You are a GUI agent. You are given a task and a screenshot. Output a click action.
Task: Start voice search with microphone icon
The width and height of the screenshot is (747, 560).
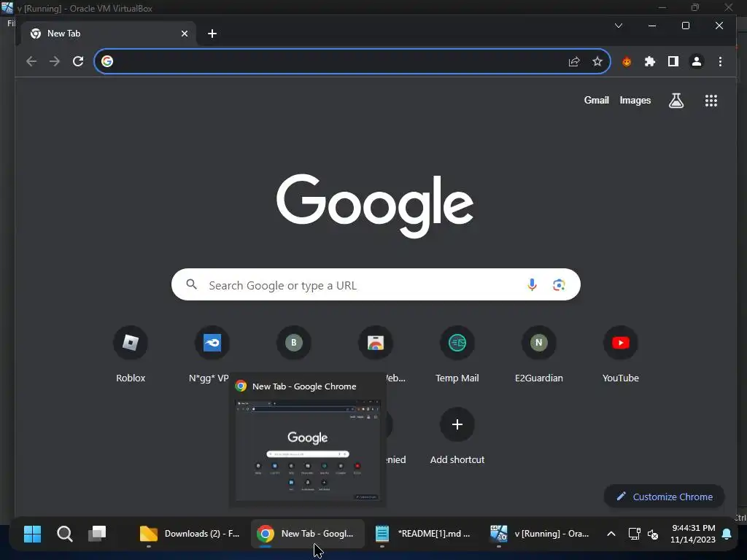click(532, 285)
